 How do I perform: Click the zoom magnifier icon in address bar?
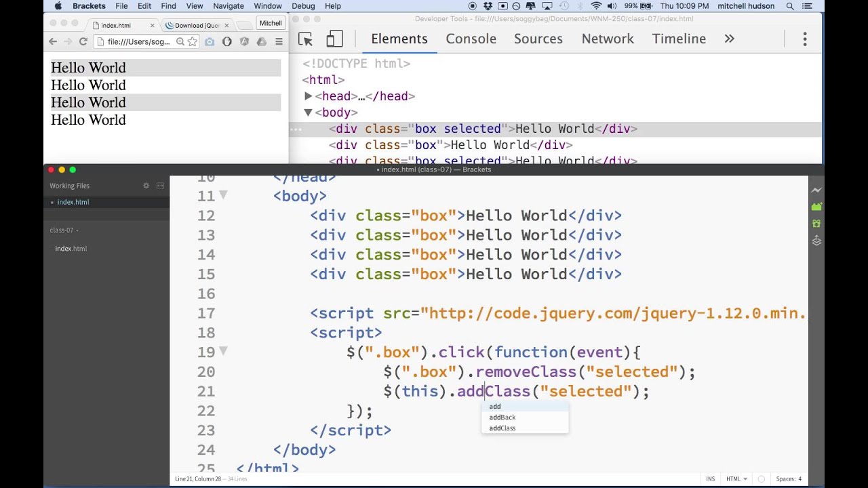click(180, 41)
